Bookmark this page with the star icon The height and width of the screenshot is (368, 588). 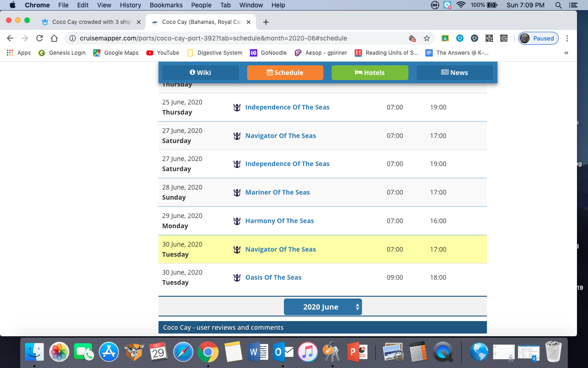pos(427,38)
